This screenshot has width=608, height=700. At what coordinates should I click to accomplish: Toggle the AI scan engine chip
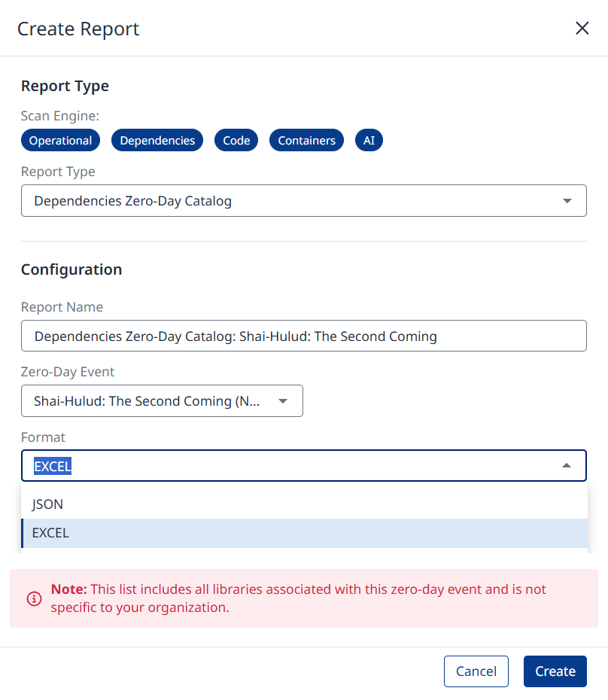(x=369, y=141)
